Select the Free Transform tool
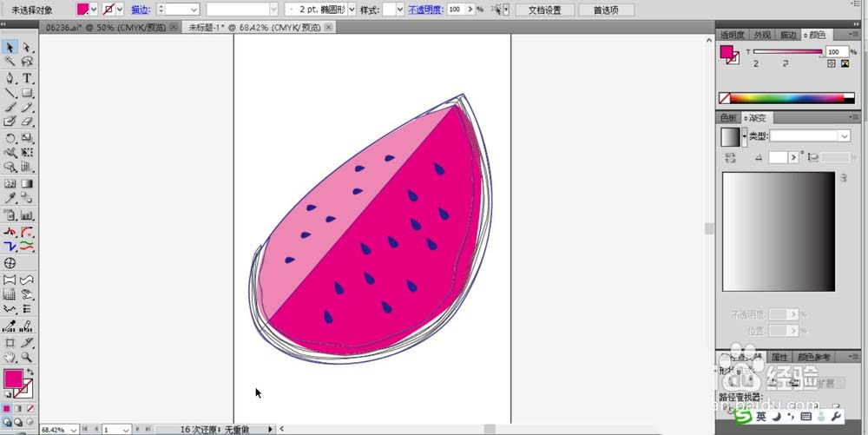 (27, 153)
